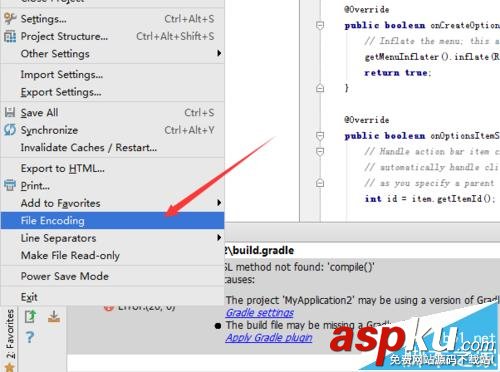Select the highlighted File Encoding item
Viewport: 500px width, 372px height.
click(x=112, y=220)
